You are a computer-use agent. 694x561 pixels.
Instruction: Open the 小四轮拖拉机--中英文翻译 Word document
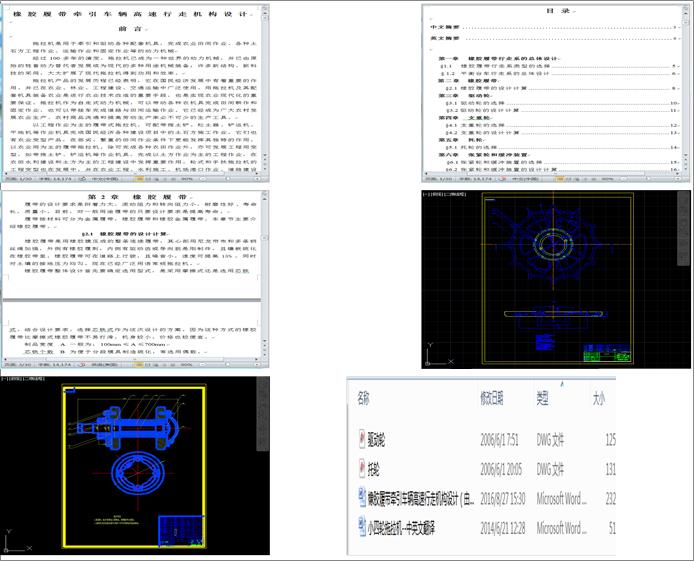pos(401,527)
